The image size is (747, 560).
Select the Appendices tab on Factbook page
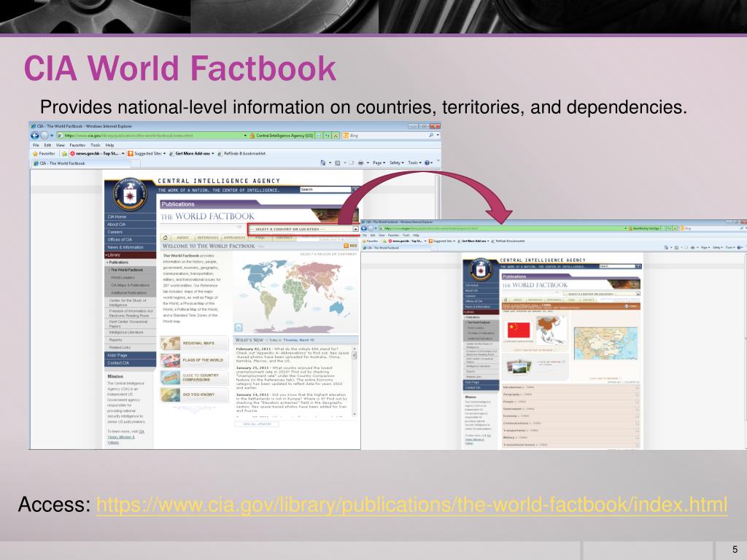234,237
